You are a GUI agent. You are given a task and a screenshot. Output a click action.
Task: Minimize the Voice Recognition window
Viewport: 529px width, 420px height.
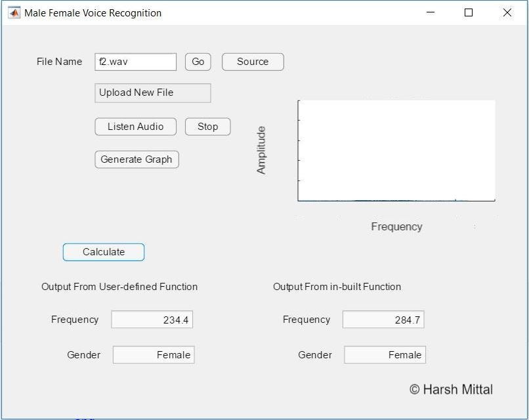(x=431, y=13)
